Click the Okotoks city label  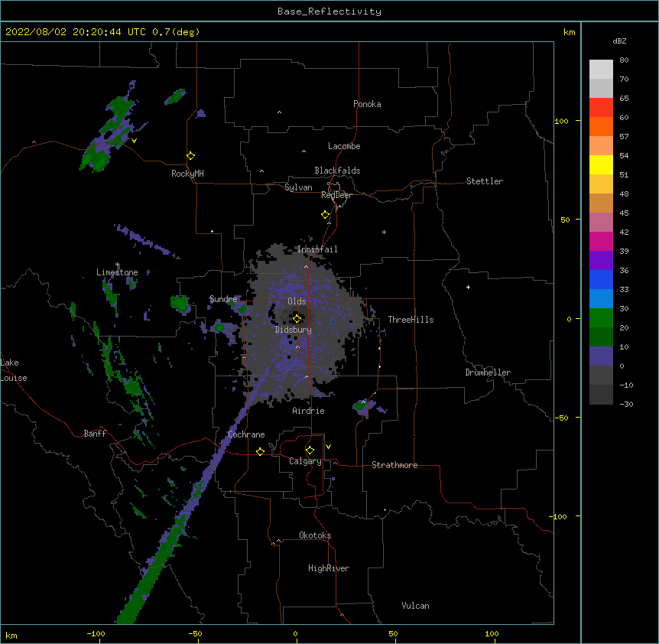pyautogui.click(x=315, y=535)
